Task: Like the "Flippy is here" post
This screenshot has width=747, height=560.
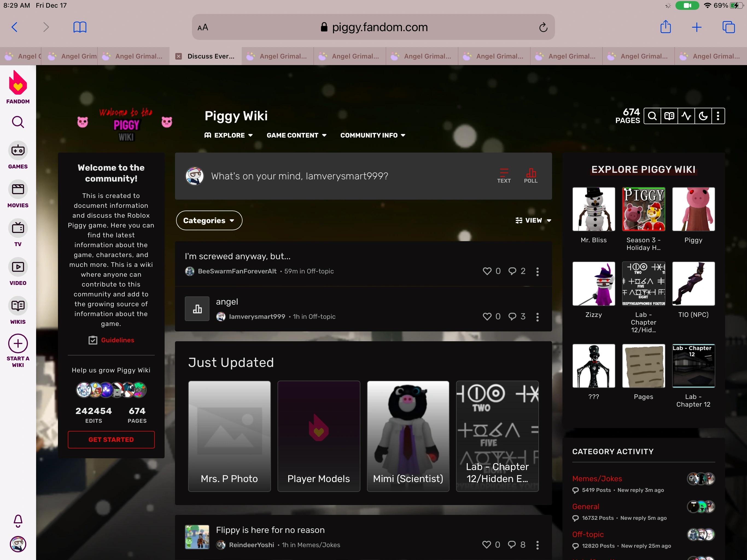Action: 486,544
